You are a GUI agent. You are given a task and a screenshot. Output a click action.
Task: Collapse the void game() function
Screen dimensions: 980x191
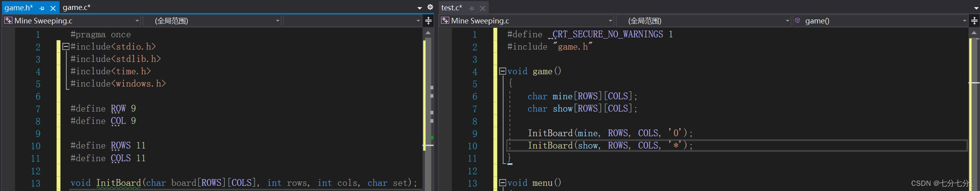tap(503, 71)
